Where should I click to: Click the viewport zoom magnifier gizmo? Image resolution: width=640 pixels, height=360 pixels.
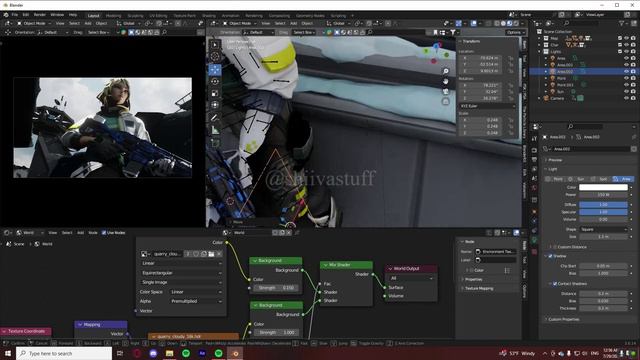point(446,71)
